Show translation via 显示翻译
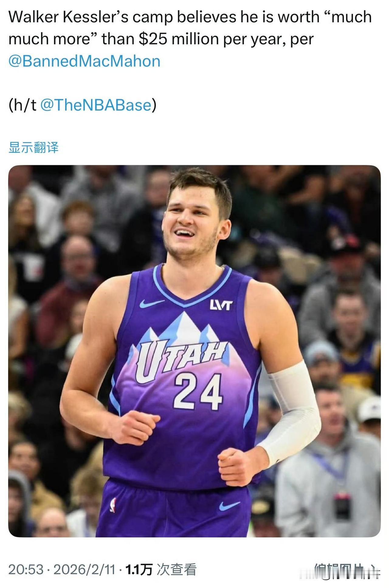Screen dimensions: 389x588 [x=33, y=148]
